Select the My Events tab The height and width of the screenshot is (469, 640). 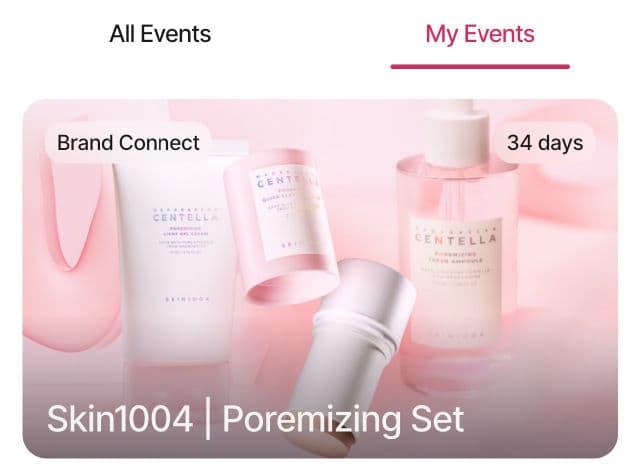tap(480, 34)
